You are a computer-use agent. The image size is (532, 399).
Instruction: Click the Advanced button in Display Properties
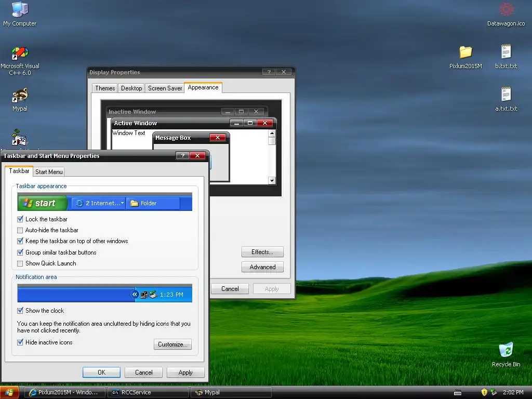[262, 267]
